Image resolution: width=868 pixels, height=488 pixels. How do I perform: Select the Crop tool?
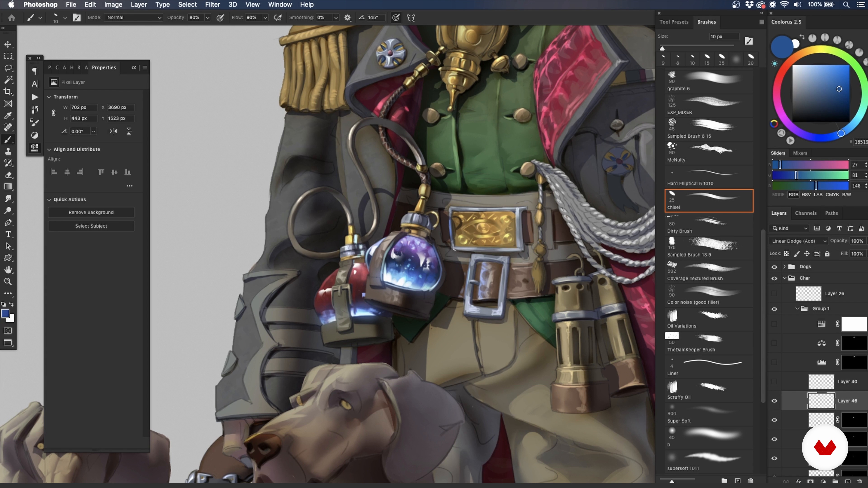[8, 91]
